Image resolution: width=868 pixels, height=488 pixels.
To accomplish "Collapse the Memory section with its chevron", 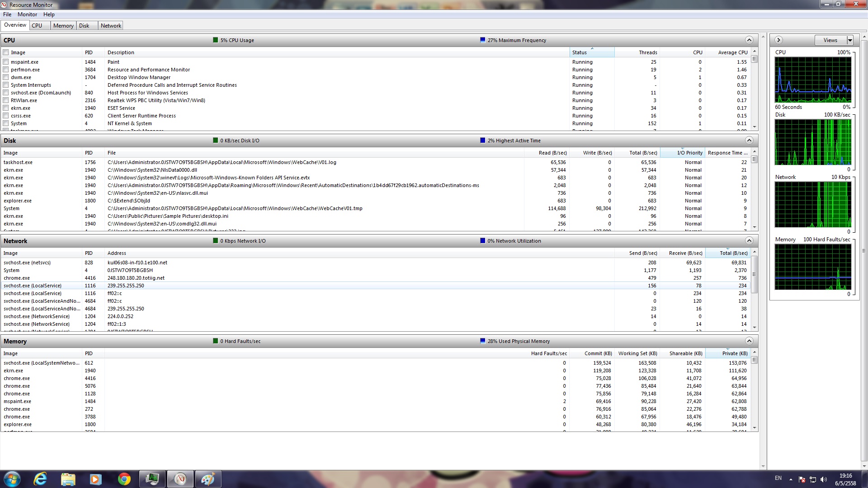I will click(x=749, y=341).
